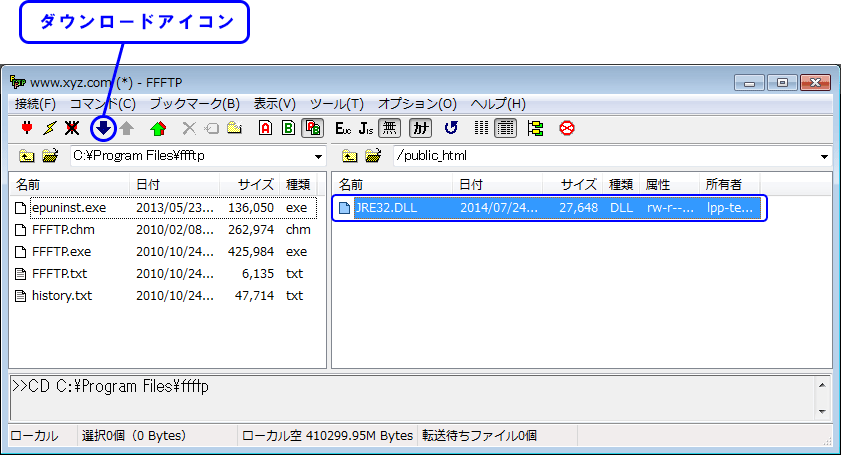Viewport: 841px width, 455px height.
Task: Click the red Abort transfer icon
Action: click(567, 128)
